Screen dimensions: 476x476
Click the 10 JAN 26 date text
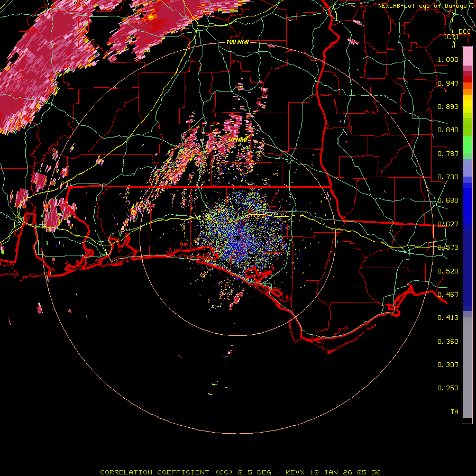(331, 472)
